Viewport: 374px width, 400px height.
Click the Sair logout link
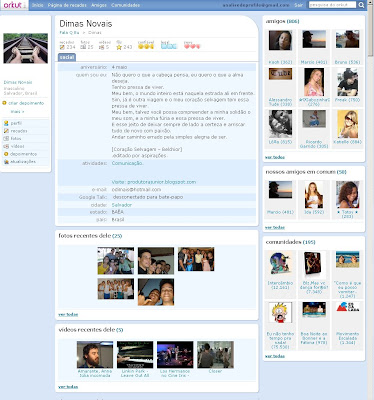pyautogui.click(x=298, y=5)
